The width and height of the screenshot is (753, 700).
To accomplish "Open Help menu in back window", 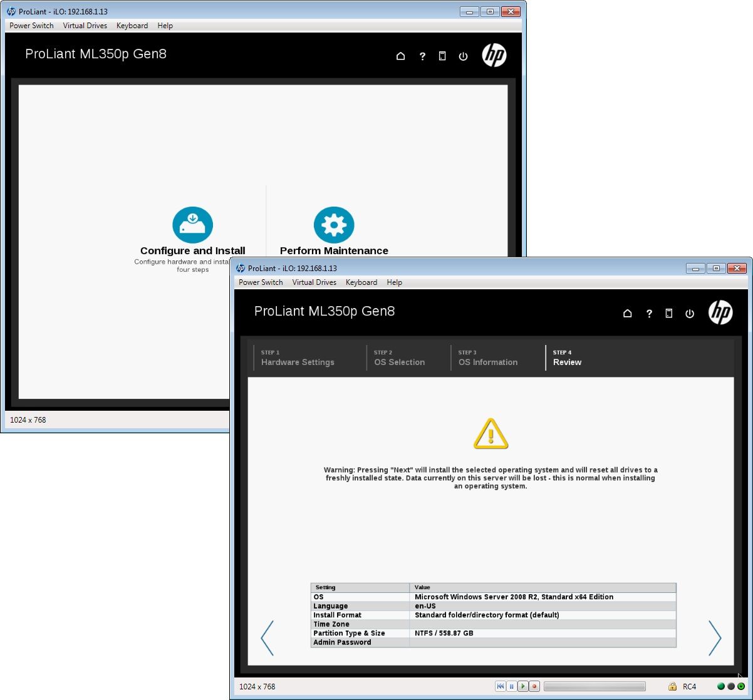I will tap(165, 26).
